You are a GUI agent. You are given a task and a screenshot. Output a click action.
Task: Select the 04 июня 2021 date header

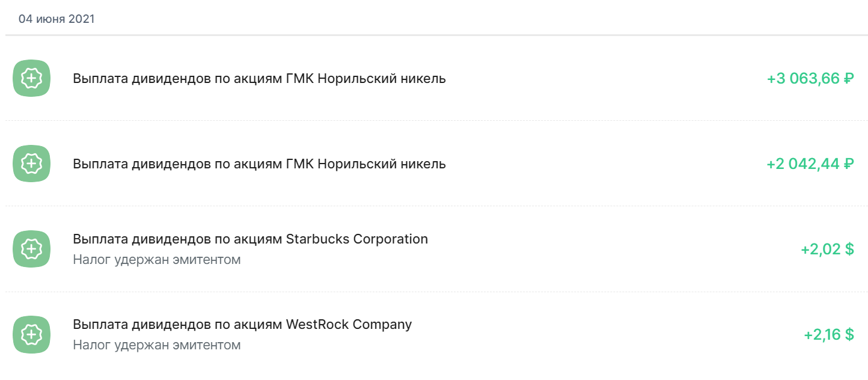click(57, 19)
